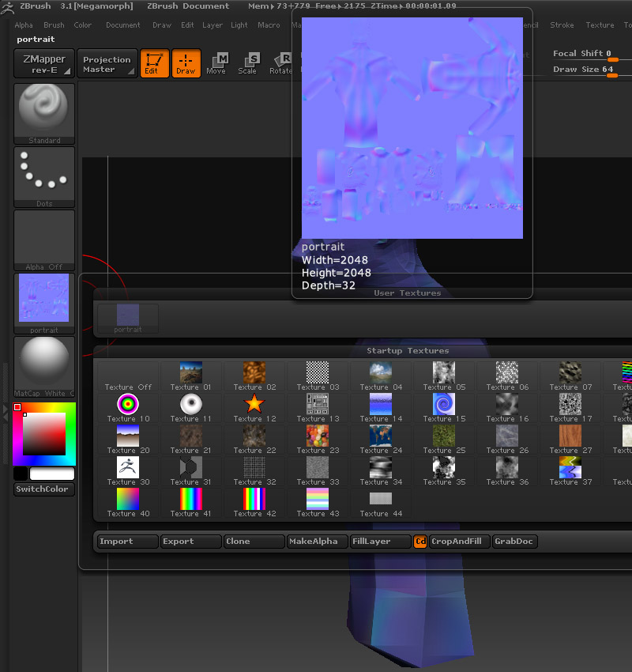632x672 pixels.
Task: Open the Draw menu
Action: pos(162,25)
